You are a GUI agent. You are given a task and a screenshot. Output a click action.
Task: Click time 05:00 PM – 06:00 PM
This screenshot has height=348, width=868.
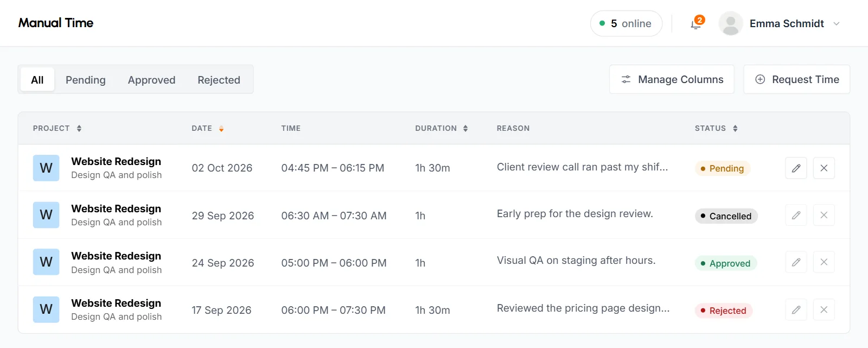[x=334, y=263]
